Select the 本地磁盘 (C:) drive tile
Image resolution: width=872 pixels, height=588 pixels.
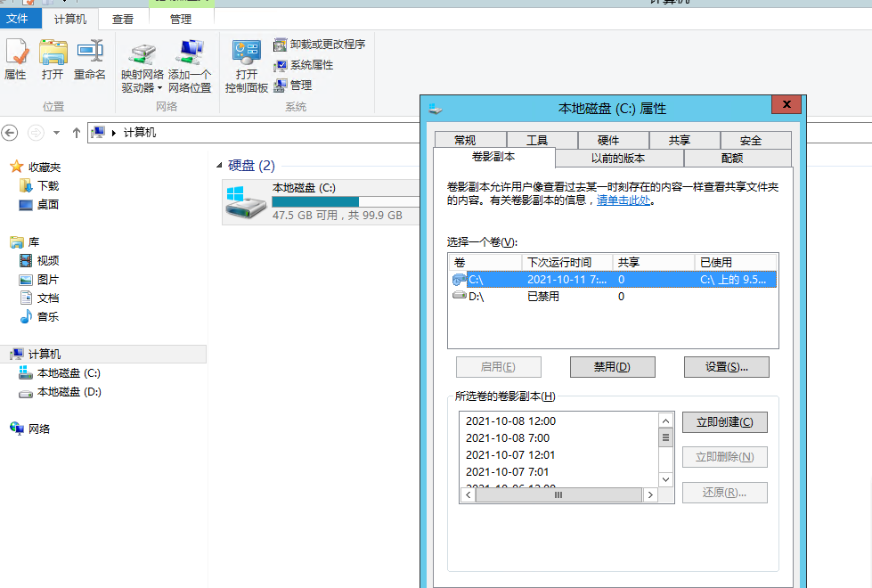322,202
